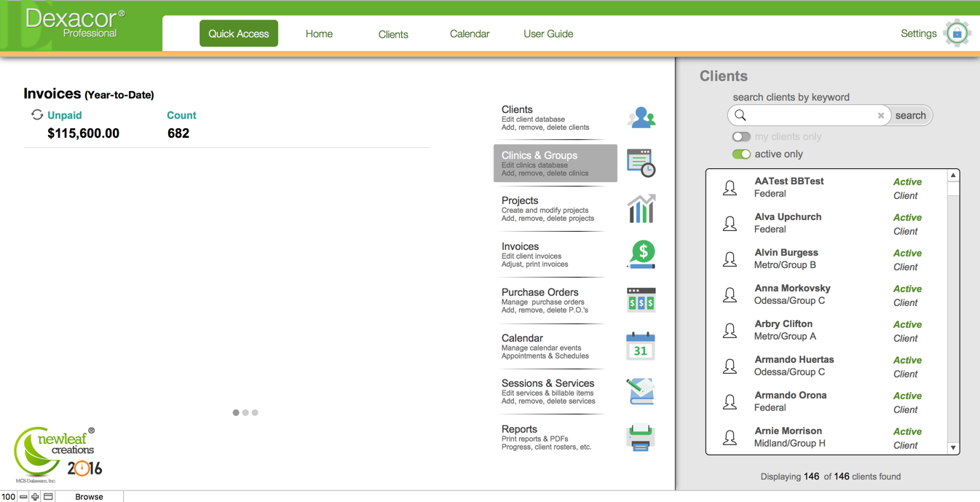Enable the my clients only toggle
This screenshot has width=980, height=502.
[x=741, y=136]
